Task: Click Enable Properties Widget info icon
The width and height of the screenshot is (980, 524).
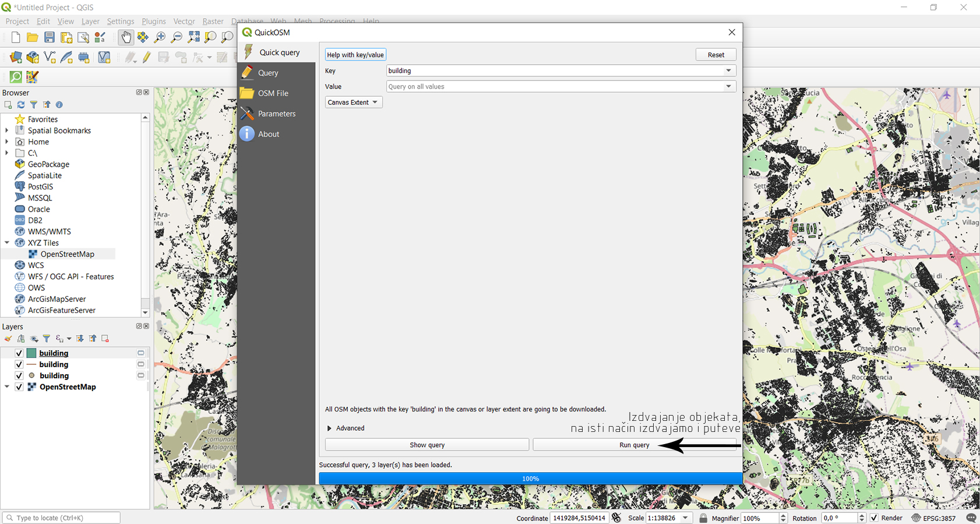Action: click(x=59, y=105)
